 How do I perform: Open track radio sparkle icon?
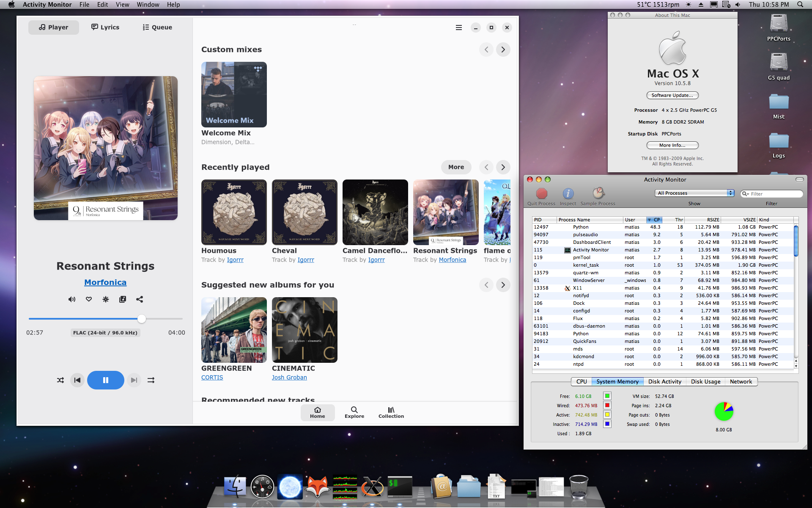pos(106,299)
